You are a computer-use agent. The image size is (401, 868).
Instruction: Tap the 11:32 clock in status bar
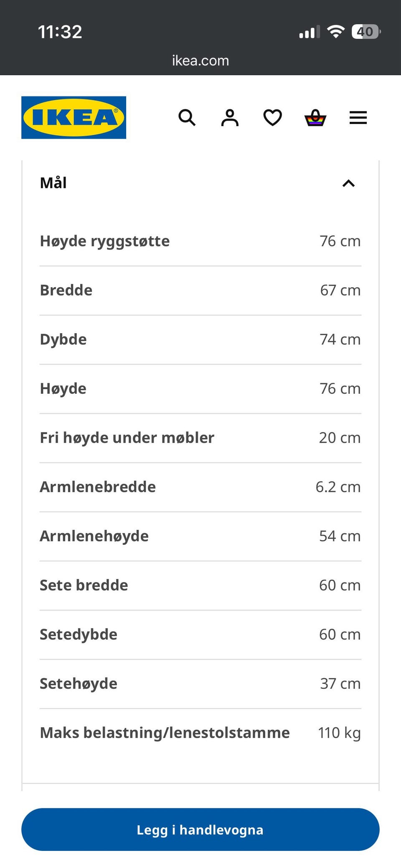(x=60, y=32)
